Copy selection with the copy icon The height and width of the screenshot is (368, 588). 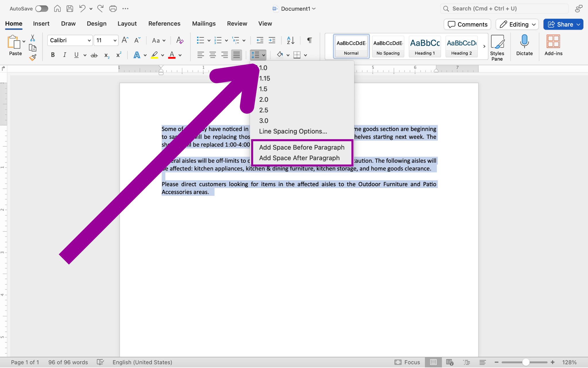32,48
